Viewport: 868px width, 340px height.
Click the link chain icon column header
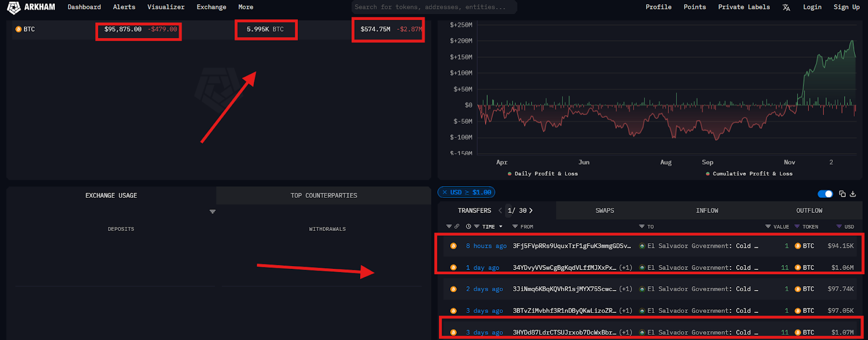(457, 226)
